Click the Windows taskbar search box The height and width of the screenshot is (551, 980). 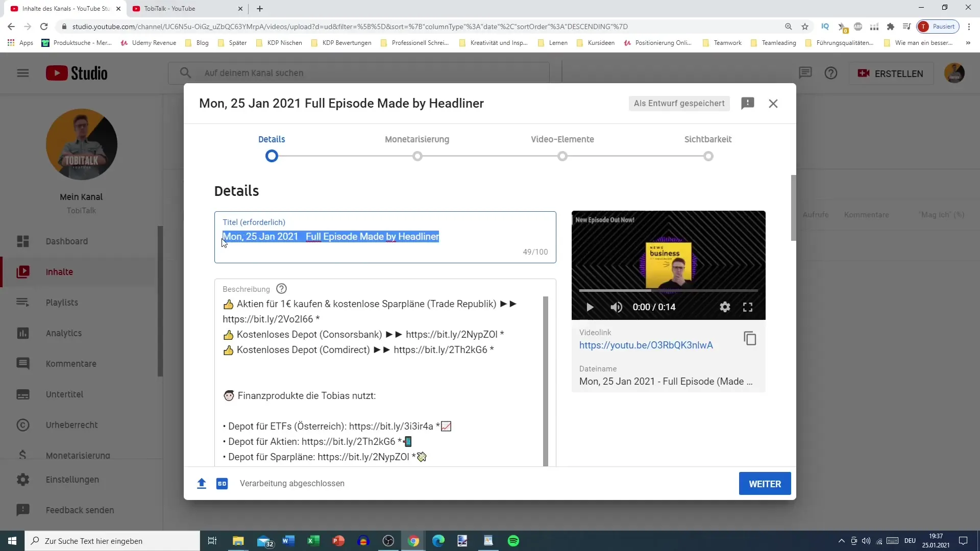tap(112, 541)
